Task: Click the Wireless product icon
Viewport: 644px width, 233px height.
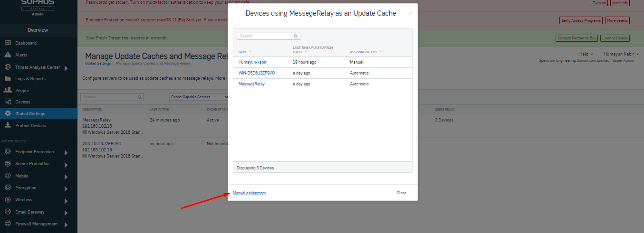Action: pos(8,200)
